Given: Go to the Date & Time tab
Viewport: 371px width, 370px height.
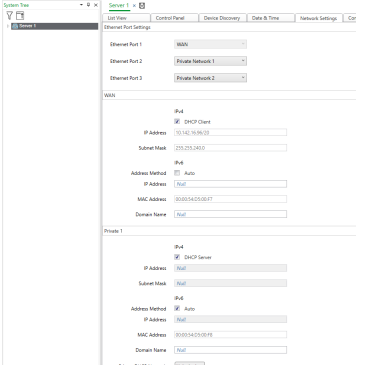Looking at the screenshot, I should click(270, 18).
